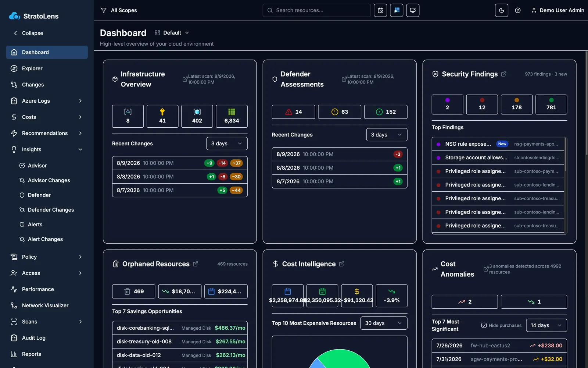The width and height of the screenshot is (588, 368).
Task: Open Network Visualizer page
Action: (x=47, y=305)
